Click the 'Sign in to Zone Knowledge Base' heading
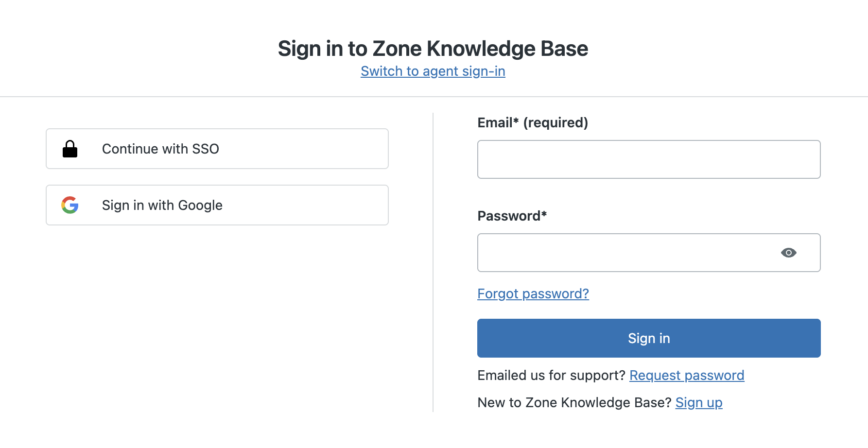This screenshot has height=448, width=868. click(433, 49)
